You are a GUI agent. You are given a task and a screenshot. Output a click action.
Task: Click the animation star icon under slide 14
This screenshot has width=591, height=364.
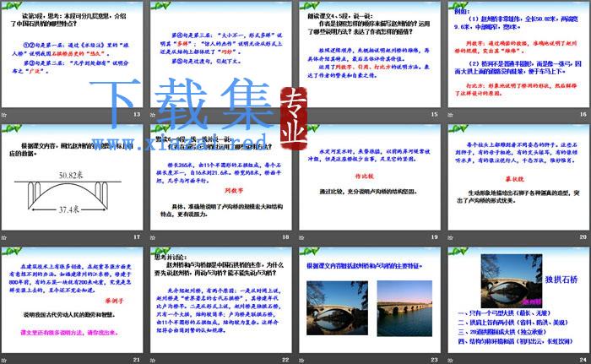pyautogui.click(x=153, y=114)
